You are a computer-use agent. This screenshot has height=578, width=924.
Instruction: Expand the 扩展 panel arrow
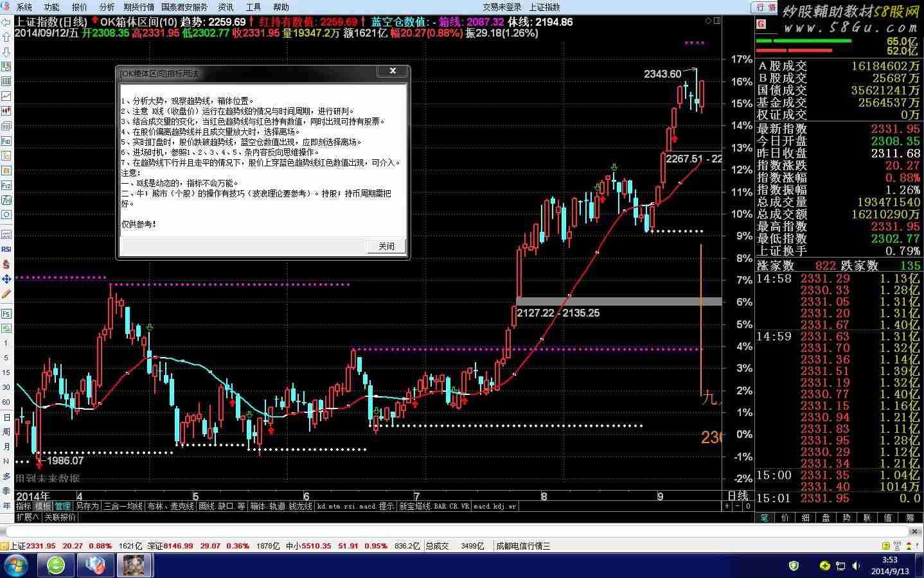click(x=28, y=516)
